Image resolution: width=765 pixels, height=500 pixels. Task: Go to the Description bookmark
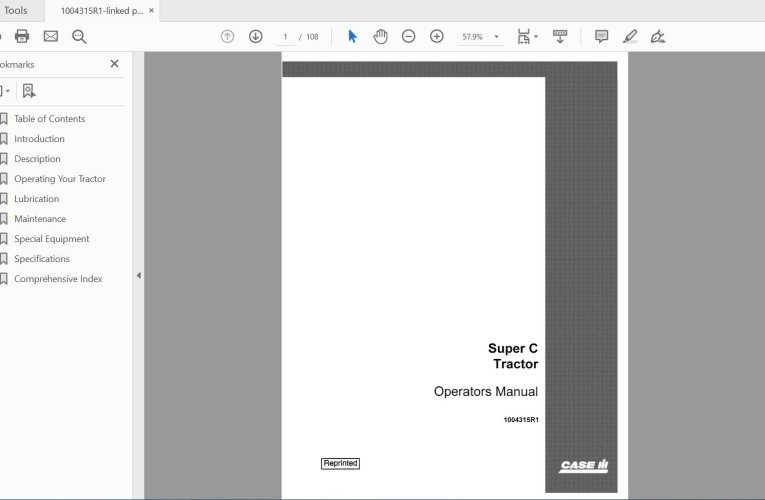coord(37,159)
